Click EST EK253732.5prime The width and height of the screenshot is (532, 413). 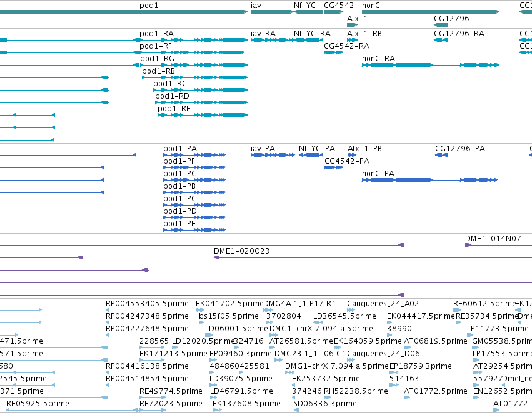click(294, 385)
